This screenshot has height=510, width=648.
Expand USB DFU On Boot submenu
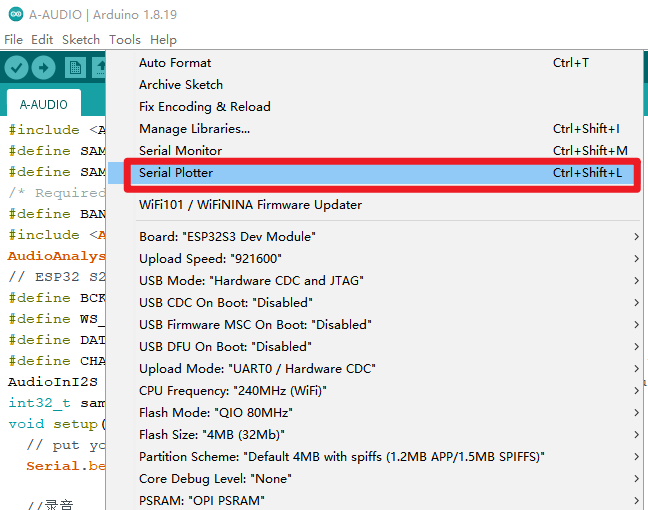(x=375, y=346)
